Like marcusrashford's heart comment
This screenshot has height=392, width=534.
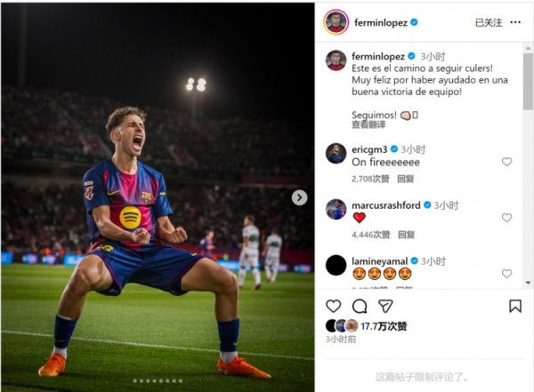pyautogui.click(x=507, y=218)
